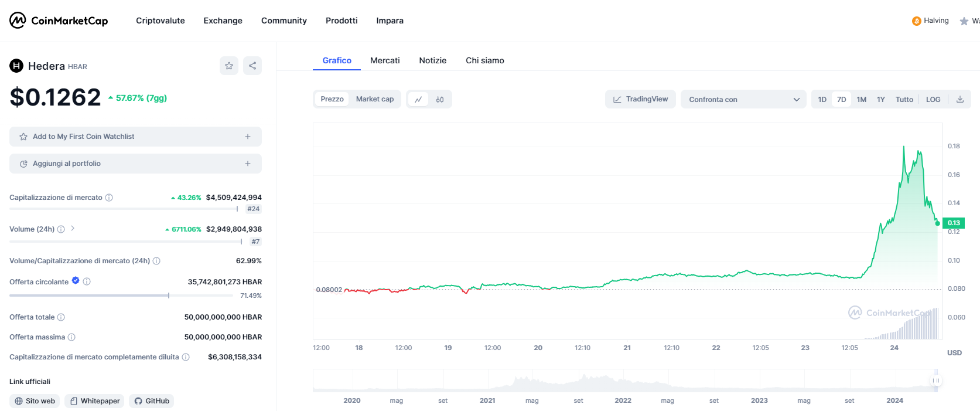Click the 62.99% ratio value

(249, 261)
